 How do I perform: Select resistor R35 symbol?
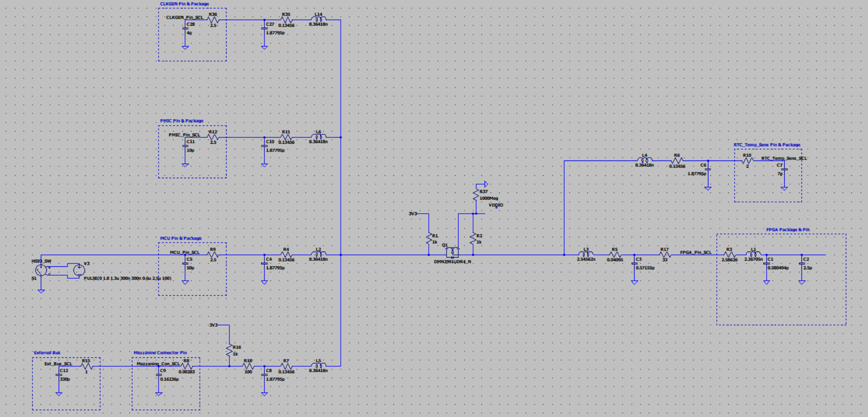(286, 20)
